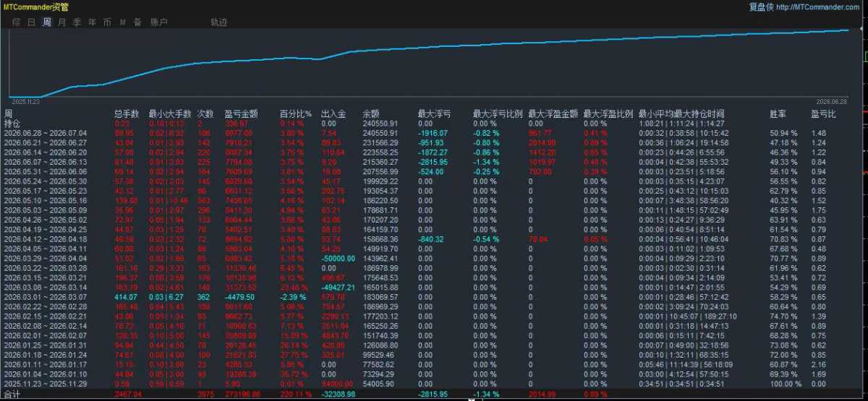Click the -32308.98 total 出入金 value
The height and width of the screenshot is (401, 868).
click(x=339, y=393)
